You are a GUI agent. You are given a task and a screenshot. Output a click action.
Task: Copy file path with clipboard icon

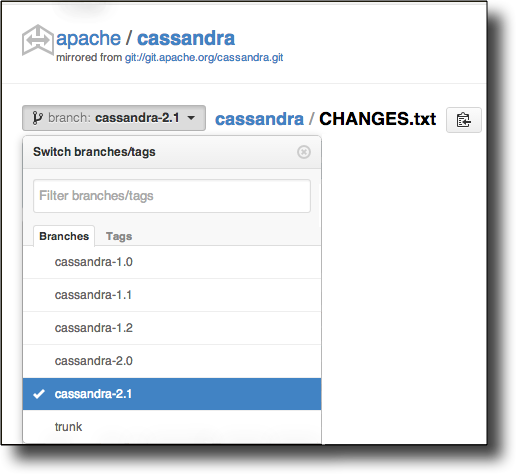[x=464, y=120]
